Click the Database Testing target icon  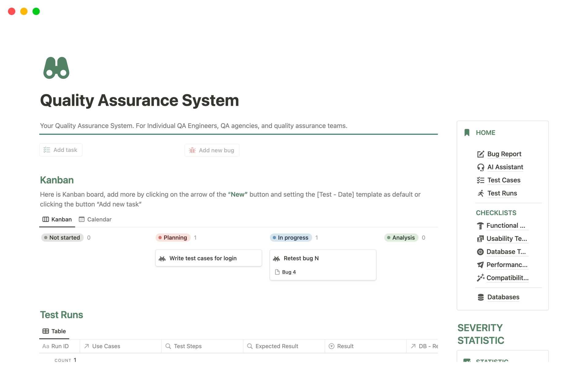(x=480, y=252)
